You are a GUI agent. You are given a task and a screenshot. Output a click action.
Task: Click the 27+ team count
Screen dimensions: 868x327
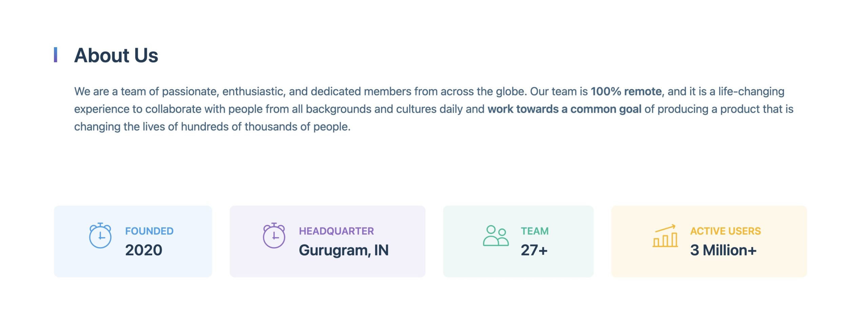pos(534,250)
